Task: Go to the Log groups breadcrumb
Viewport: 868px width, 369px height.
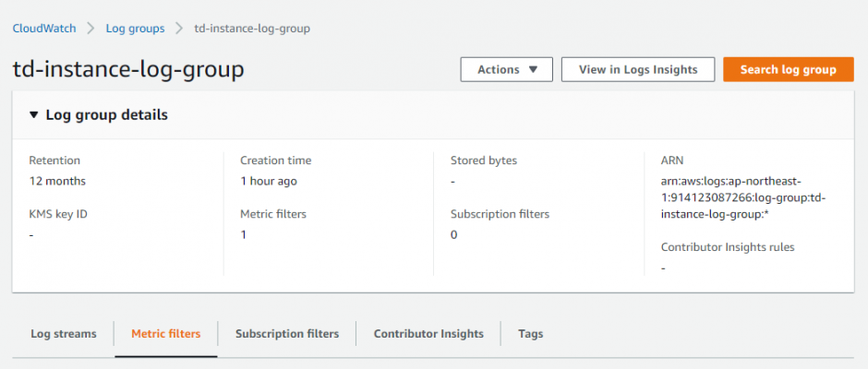Action: (135, 28)
